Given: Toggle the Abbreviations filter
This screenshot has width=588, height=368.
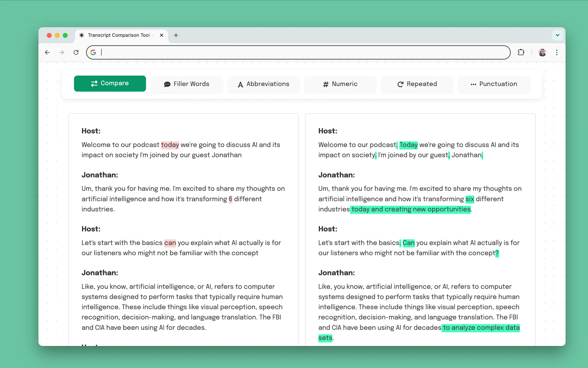Looking at the screenshot, I should tap(263, 84).
